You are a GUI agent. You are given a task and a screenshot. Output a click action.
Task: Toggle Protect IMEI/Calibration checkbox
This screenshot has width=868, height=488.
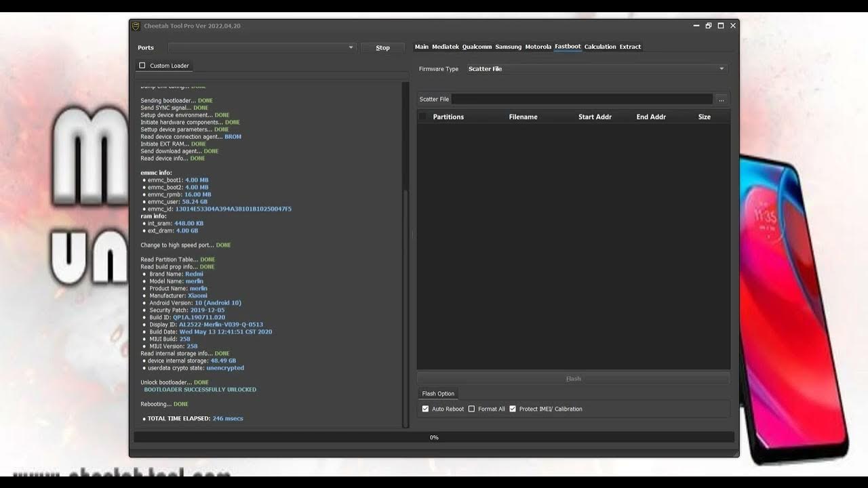[x=513, y=409]
